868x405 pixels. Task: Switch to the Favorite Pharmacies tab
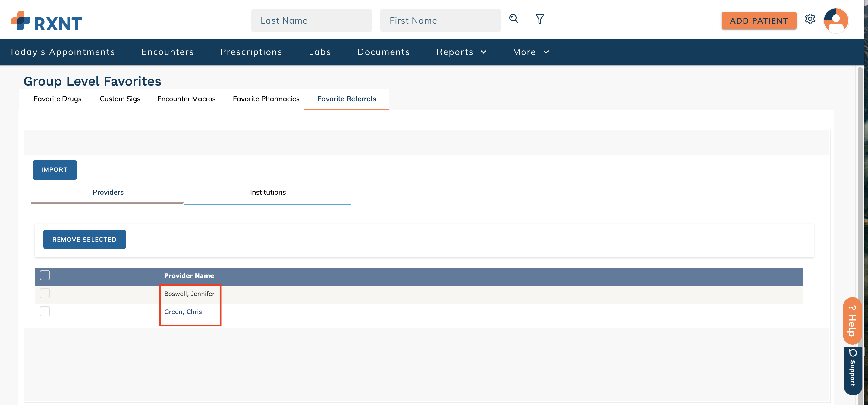(x=266, y=99)
